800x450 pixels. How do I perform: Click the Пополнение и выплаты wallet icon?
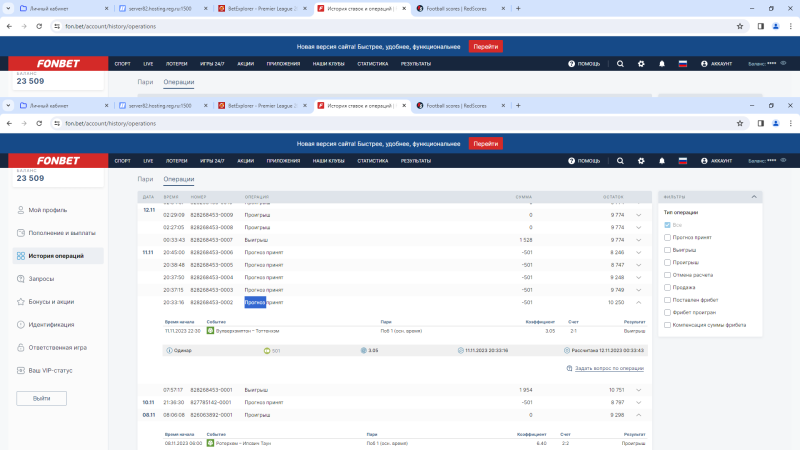point(20,232)
